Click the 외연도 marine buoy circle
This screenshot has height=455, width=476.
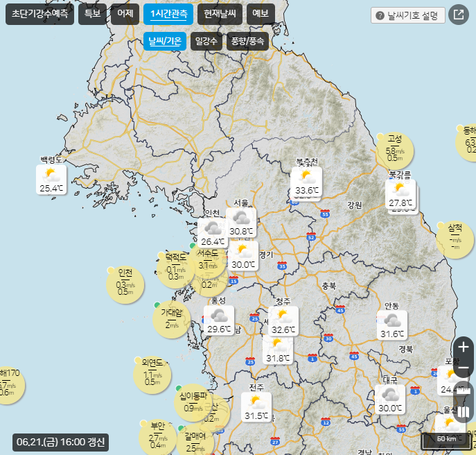(152, 375)
